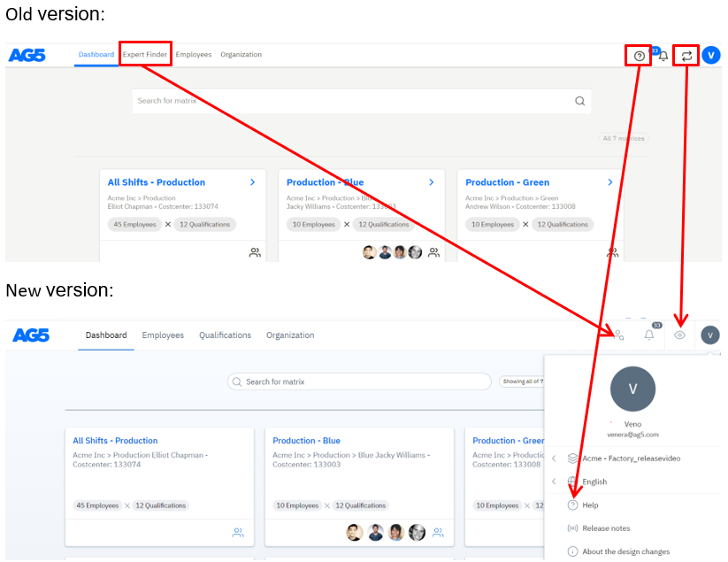Click the Release notes broadcast icon
The image size is (728, 562).
click(x=572, y=528)
